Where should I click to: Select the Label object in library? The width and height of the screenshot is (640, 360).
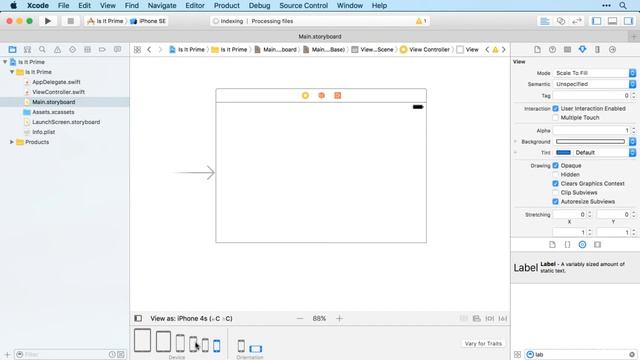pos(575,268)
